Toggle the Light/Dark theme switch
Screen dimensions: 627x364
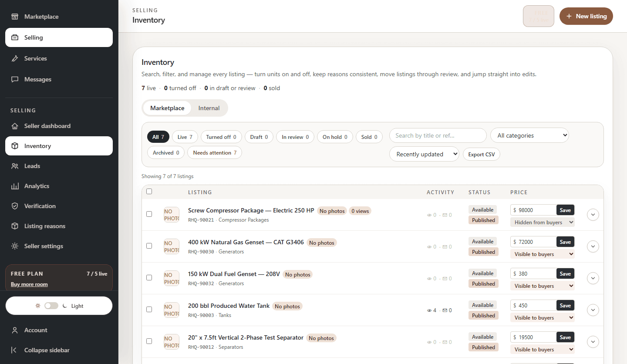51,306
